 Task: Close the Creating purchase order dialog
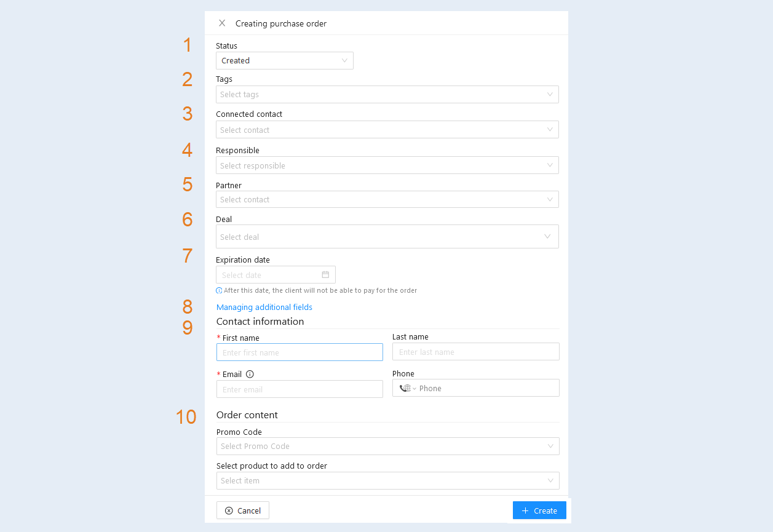tap(222, 23)
